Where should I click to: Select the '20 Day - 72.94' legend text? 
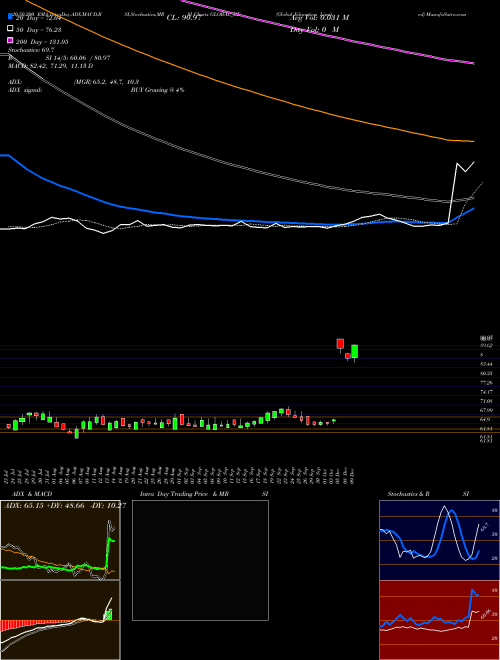point(38,18)
